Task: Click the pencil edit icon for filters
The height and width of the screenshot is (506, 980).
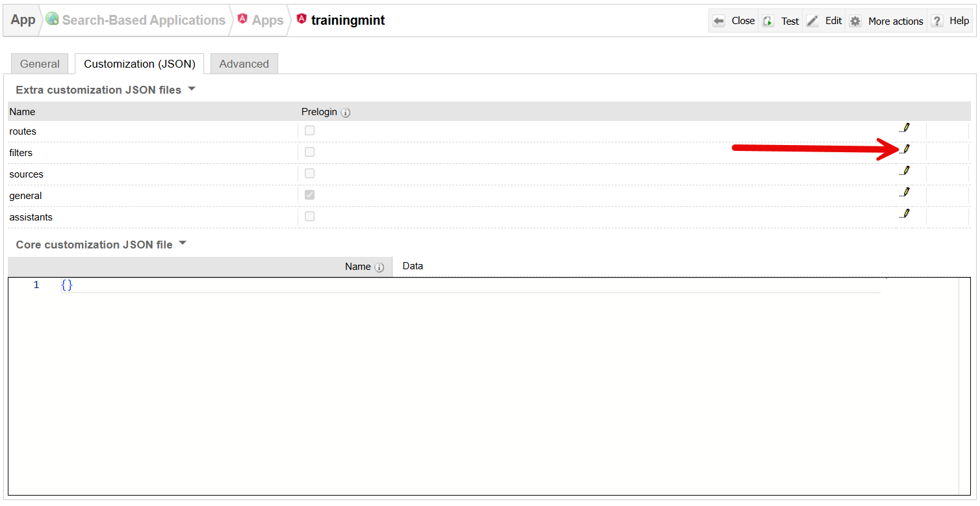Action: tap(905, 150)
